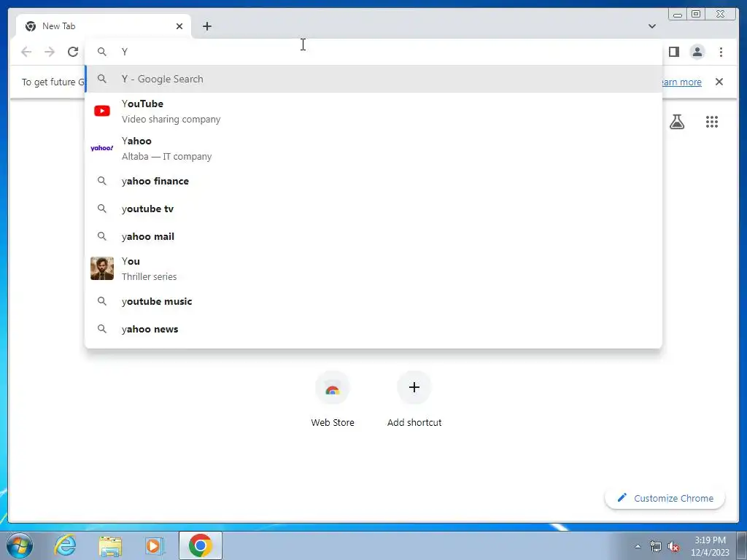Pick 'yahoo mail' suggestion
Screen dimensions: 747x560
[x=373, y=236]
